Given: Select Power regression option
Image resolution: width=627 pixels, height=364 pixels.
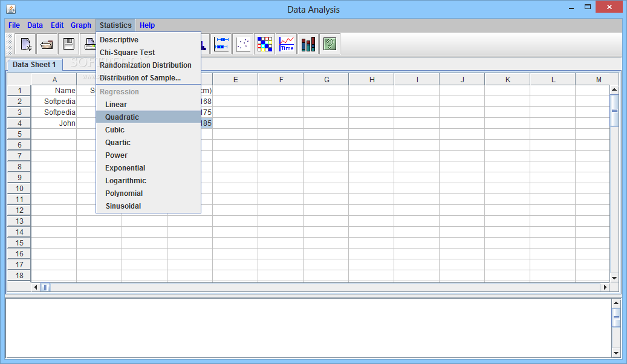Looking at the screenshot, I should click(148, 155).
